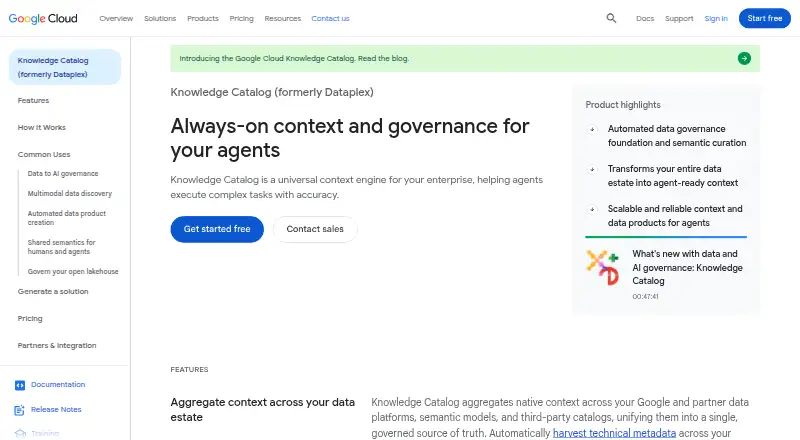
Task: Click the Documentation code icon
Action: click(x=20, y=385)
